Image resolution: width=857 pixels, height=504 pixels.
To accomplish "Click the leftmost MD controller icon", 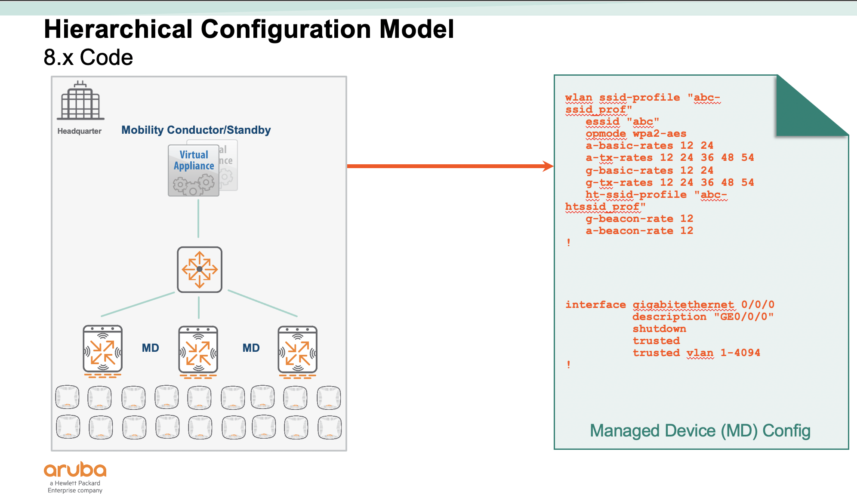I will [103, 349].
